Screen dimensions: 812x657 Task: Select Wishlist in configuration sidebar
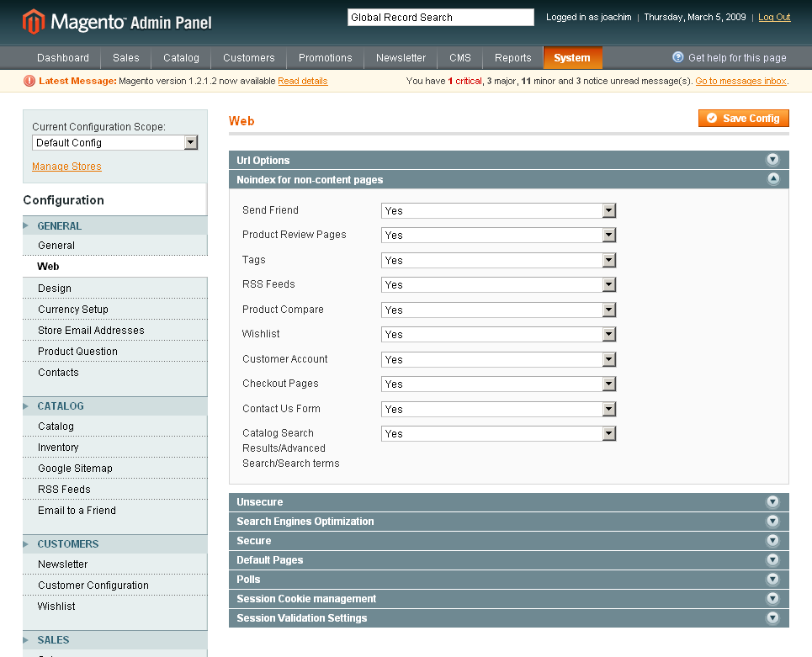[115, 607]
